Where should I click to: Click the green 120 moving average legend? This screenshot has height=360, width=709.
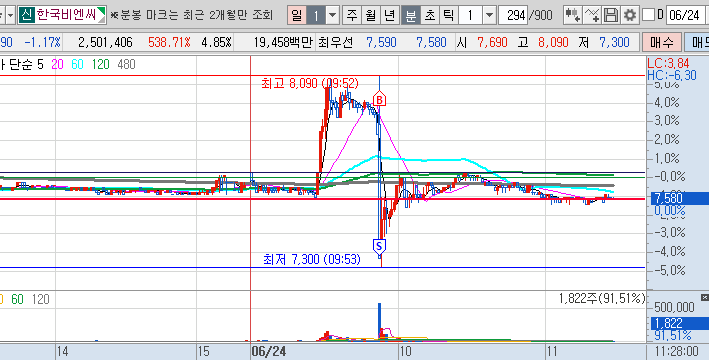coord(100,64)
